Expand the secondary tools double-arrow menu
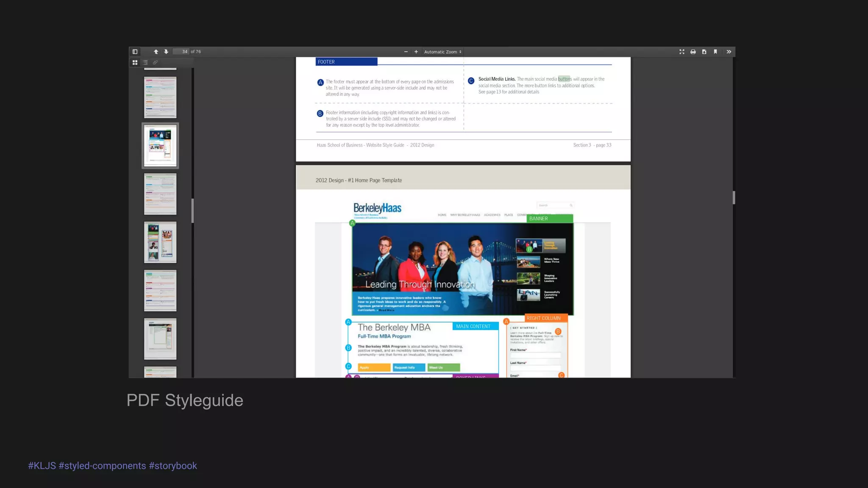Viewport: 868px width, 488px height. click(x=729, y=52)
